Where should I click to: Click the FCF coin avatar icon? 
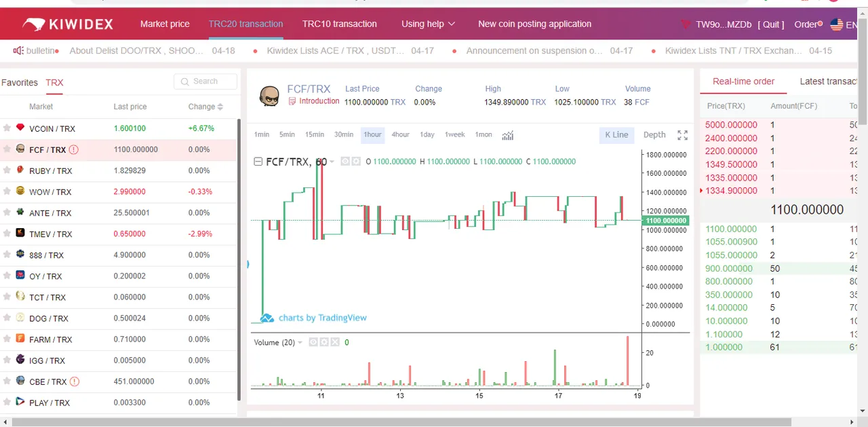(270, 96)
